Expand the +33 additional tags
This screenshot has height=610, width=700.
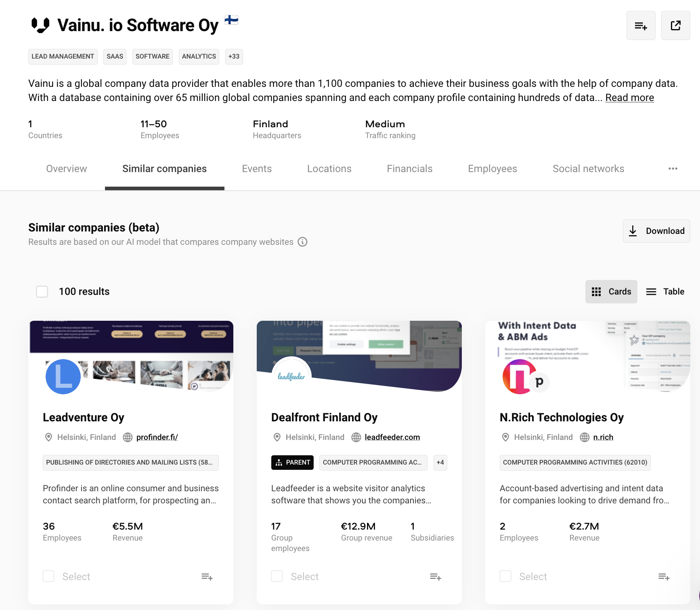pos(234,57)
